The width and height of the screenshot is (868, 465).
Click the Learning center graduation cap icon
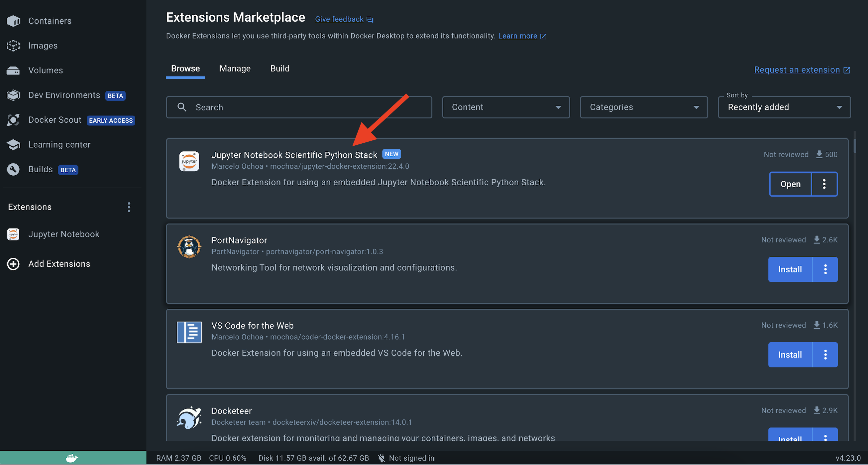(13, 145)
